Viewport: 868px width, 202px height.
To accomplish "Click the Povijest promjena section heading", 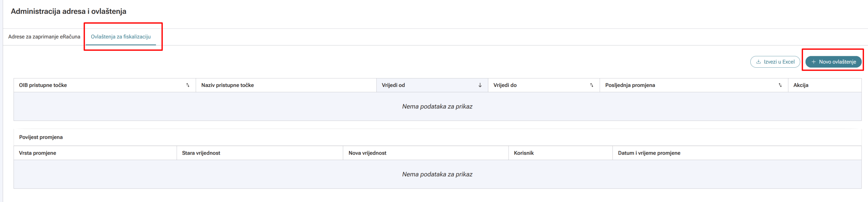I will (41, 137).
